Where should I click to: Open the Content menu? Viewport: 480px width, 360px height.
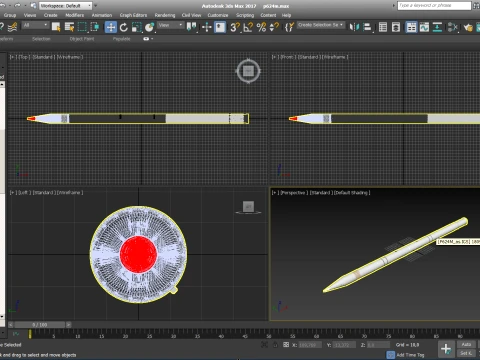268,15
